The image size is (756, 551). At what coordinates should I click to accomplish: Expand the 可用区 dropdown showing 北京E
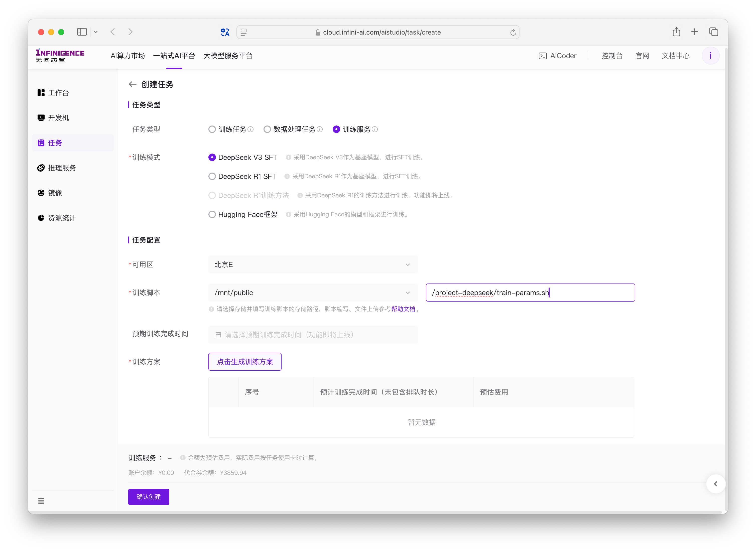click(313, 265)
